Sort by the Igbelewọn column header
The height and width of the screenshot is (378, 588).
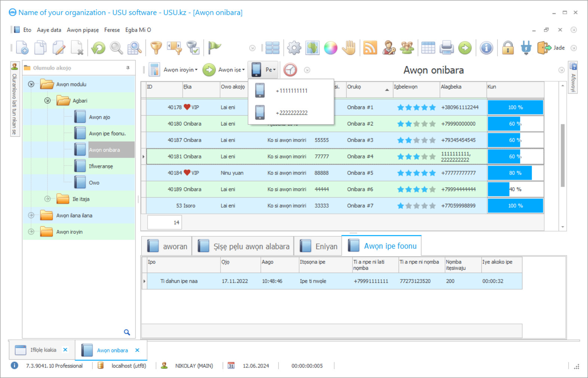point(416,90)
